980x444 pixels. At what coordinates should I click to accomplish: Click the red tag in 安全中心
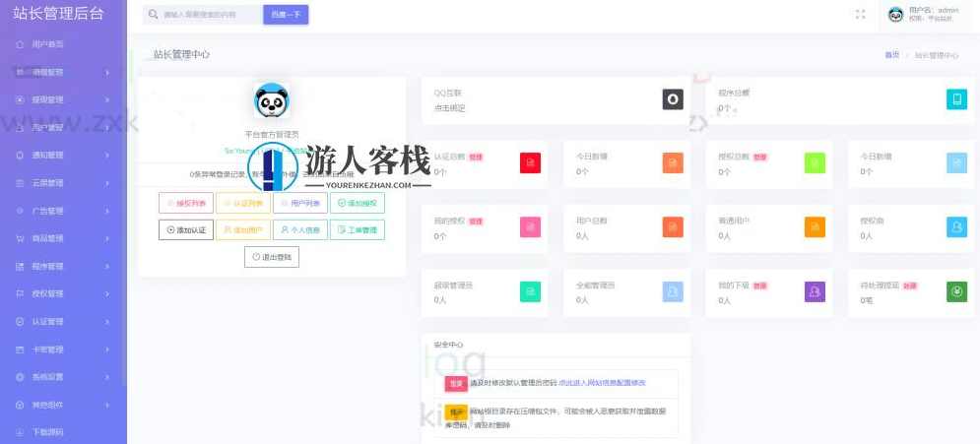click(x=456, y=383)
